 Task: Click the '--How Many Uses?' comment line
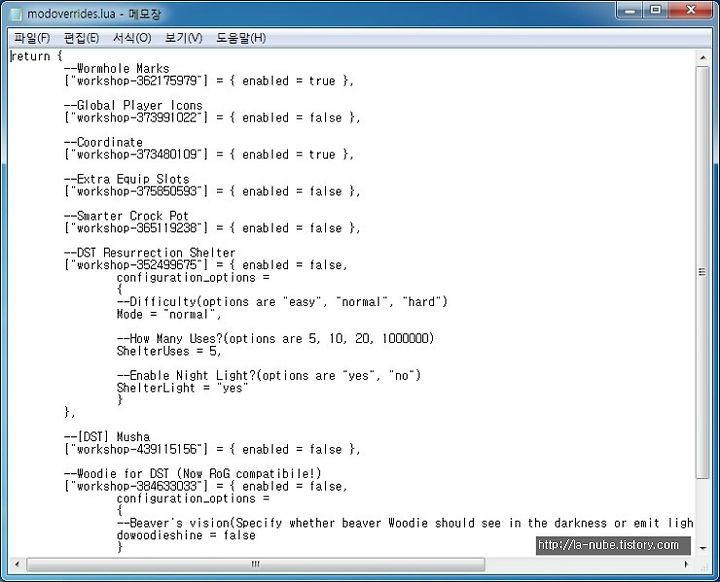(x=275, y=339)
